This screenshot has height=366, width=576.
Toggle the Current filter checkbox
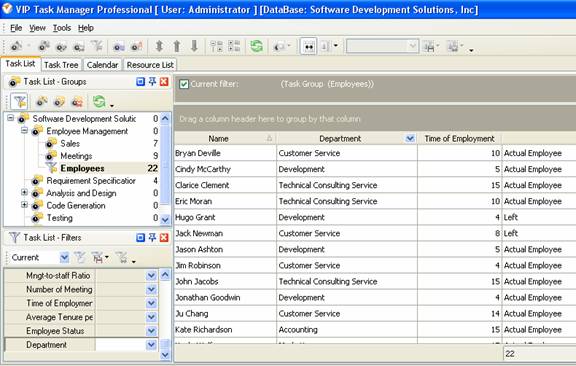coord(184,85)
